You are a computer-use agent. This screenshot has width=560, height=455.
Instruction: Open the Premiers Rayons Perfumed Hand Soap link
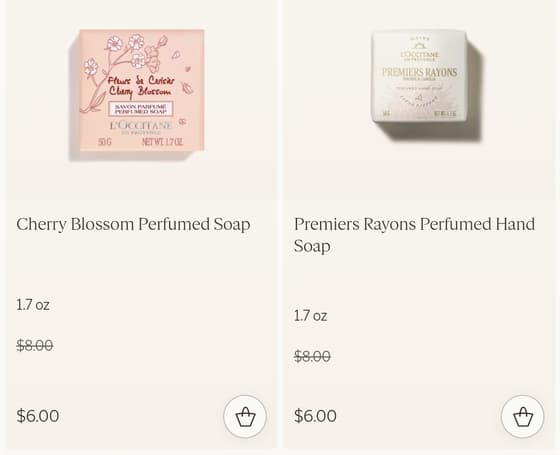pos(414,235)
